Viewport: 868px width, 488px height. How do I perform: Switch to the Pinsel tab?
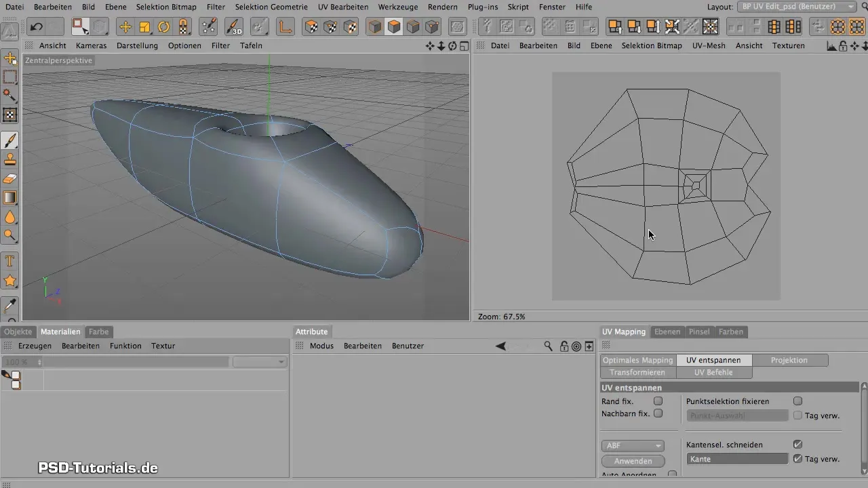coord(699,332)
